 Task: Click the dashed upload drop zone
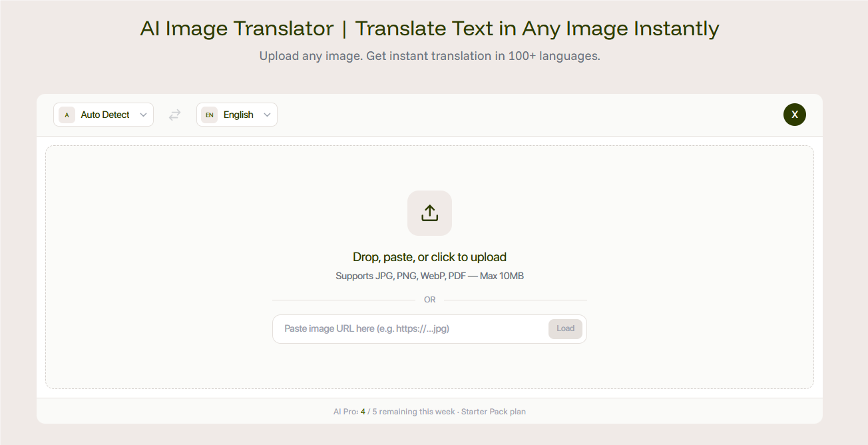point(166,266)
